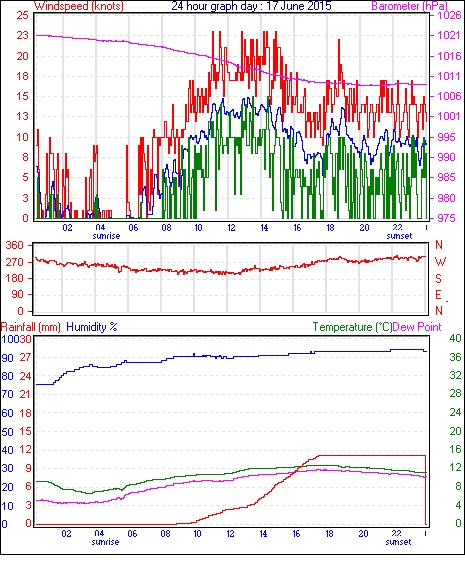Click the 1021 value on the barometer axis
This screenshot has height=563, width=465.
448,35
